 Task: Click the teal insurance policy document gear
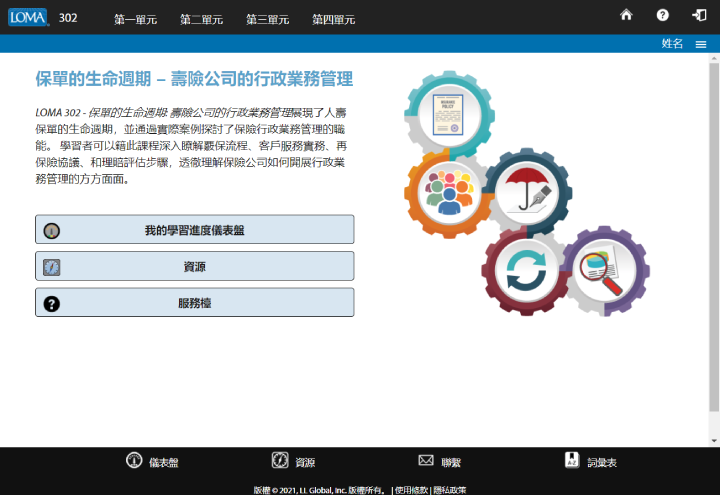(449, 115)
